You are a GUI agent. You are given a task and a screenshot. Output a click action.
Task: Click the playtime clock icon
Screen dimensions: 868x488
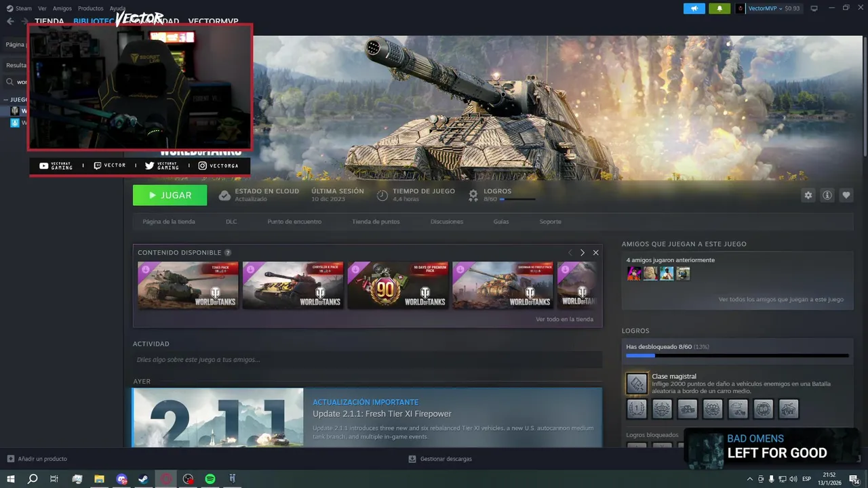point(382,196)
